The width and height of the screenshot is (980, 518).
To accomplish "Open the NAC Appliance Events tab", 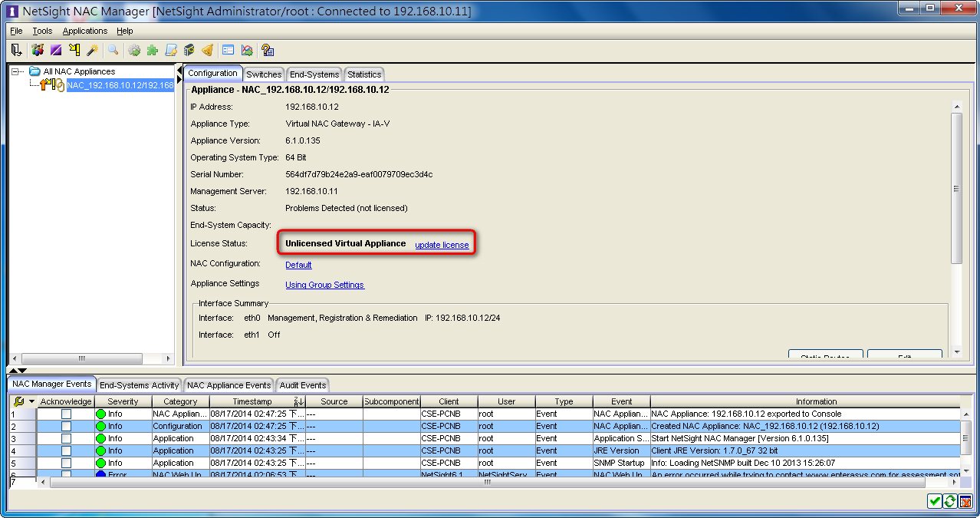I will tap(229, 385).
